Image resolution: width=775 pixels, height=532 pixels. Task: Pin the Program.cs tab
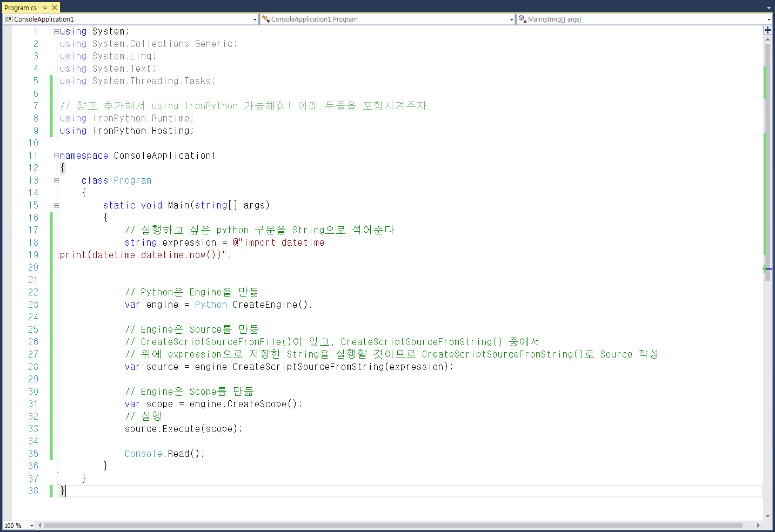[45, 8]
